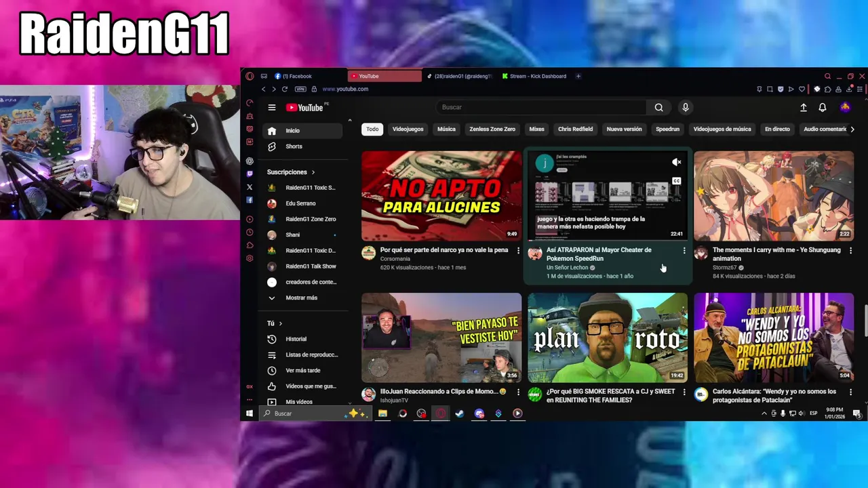Go back with the browser back arrow
The height and width of the screenshot is (488, 868).
(x=264, y=89)
